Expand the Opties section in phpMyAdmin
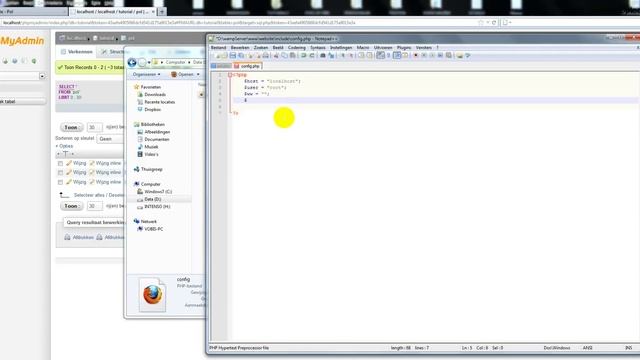The width and height of the screenshot is (640, 360). 64,146
